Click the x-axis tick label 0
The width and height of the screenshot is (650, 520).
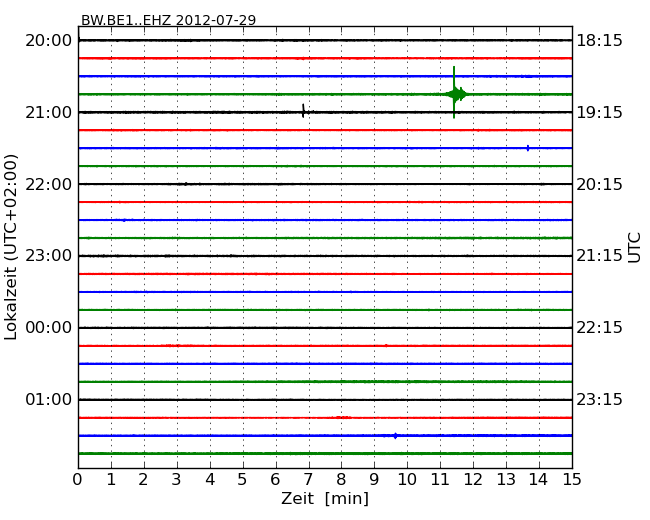coord(78,479)
